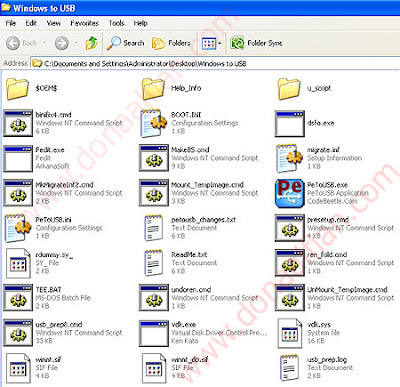The height and width of the screenshot is (387, 400).
Task: Select the ren_fold.cmd script icon
Action: (290, 263)
